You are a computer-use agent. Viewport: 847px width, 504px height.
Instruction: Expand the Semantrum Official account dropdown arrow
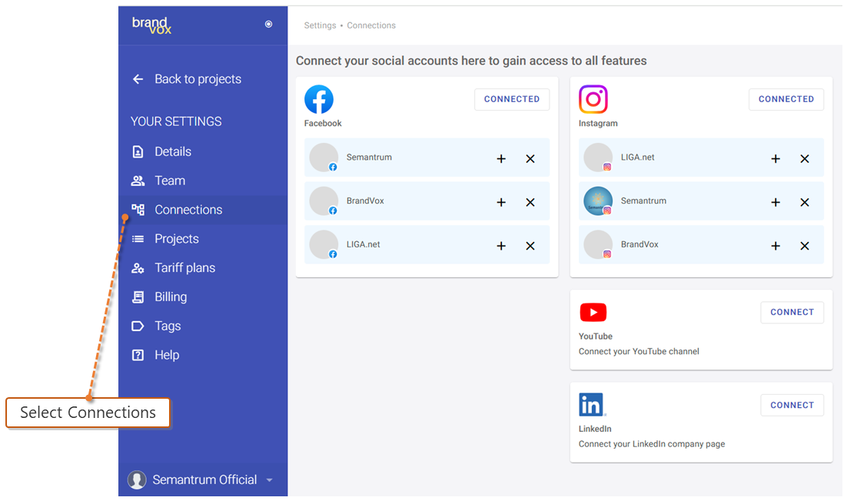pyautogui.click(x=270, y=480)
